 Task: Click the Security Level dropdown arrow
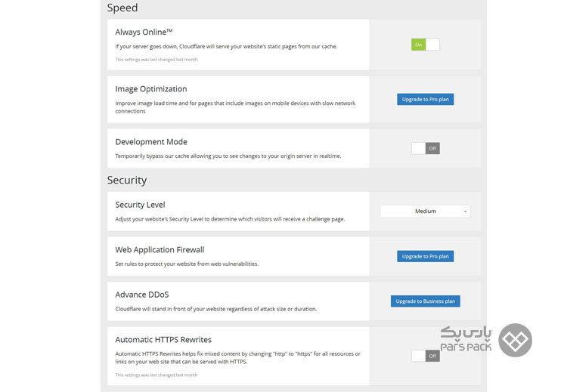tap(466, 211)
